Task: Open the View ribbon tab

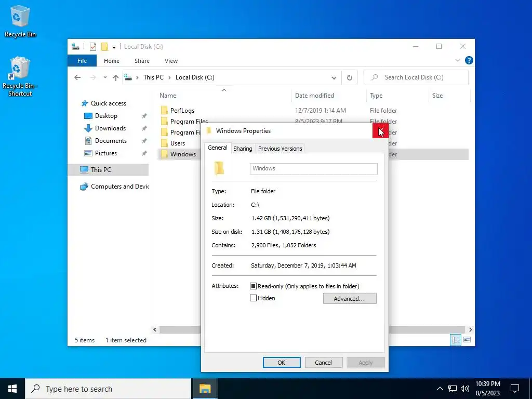Action: coord(171,61)
